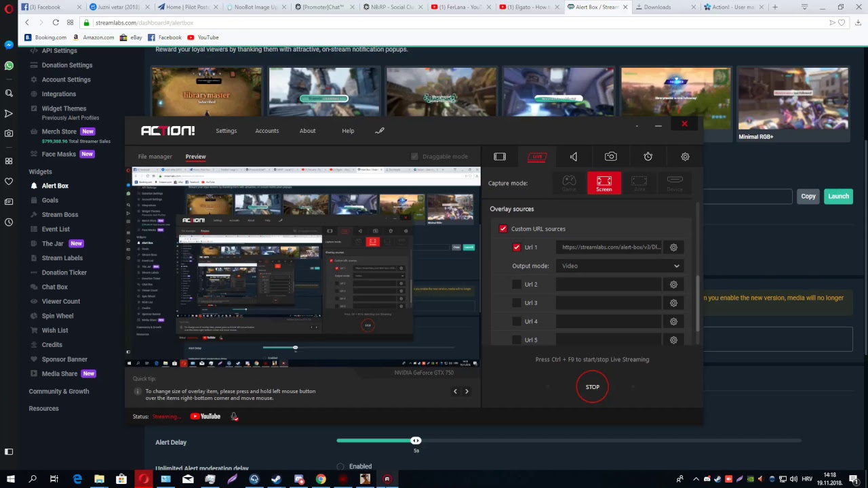The width and height of the screenshot is (868, 488).
Task: Select the LIVE streaming tab icon
Action: coord(537,157)
